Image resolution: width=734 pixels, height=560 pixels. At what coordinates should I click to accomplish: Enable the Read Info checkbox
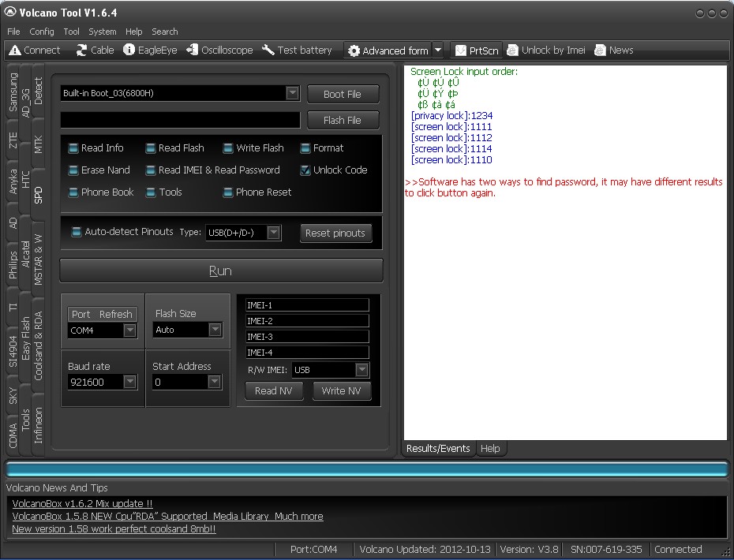tap(73, 148)
